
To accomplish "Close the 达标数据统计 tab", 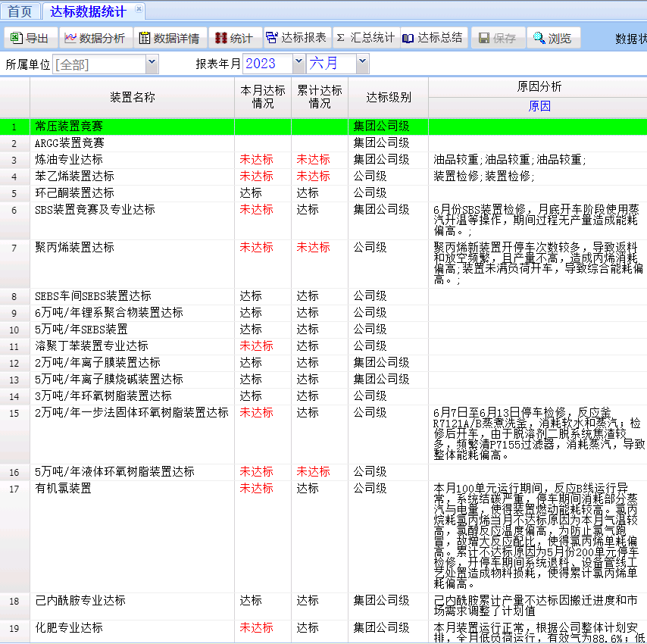I will 138,10.
